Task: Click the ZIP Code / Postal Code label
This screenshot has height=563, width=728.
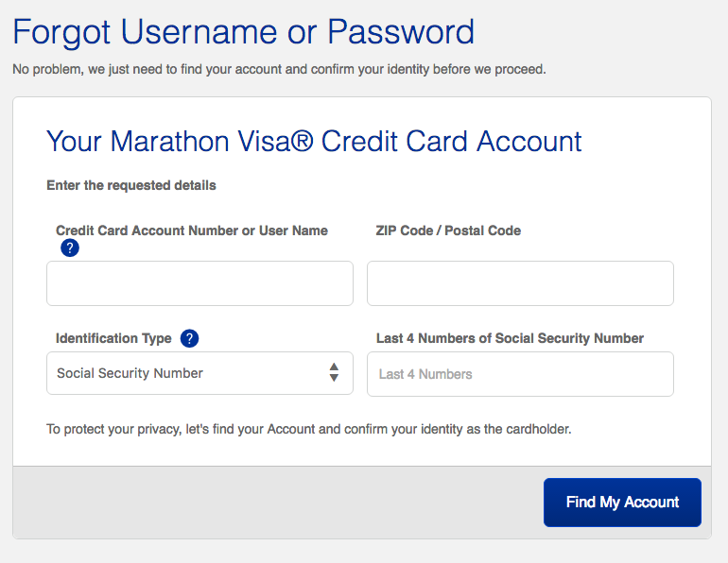Action: coord(448,230)
